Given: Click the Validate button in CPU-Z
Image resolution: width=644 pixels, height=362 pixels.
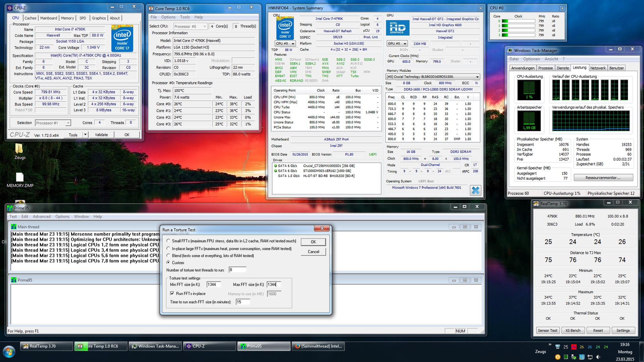Looking at the screenshot, I should [101, 135].
